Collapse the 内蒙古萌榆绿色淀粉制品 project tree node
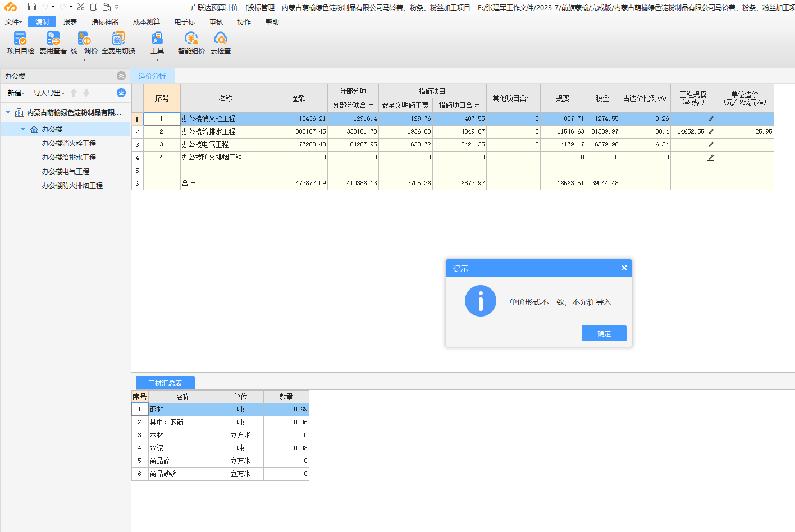Viewport: 795px width, 532px height. click(8, 112)
